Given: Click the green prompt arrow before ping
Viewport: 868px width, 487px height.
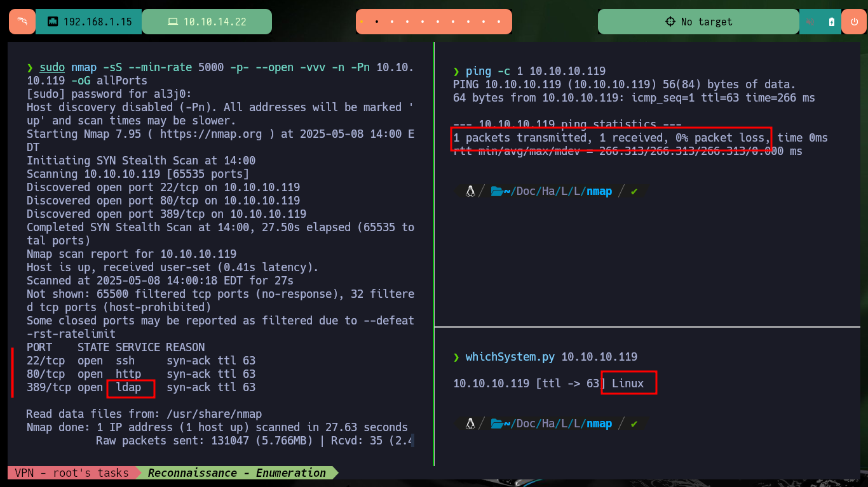Looking at the screenshot, I should tap(456, 71).
